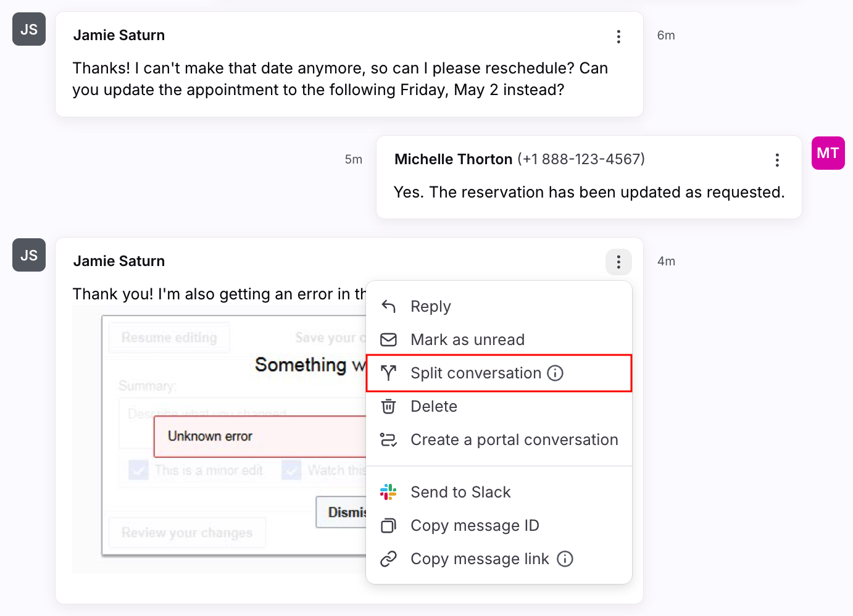Click the JS avatar beside the first message
Screen dimensions: 853x616
(x=29, y=29)
